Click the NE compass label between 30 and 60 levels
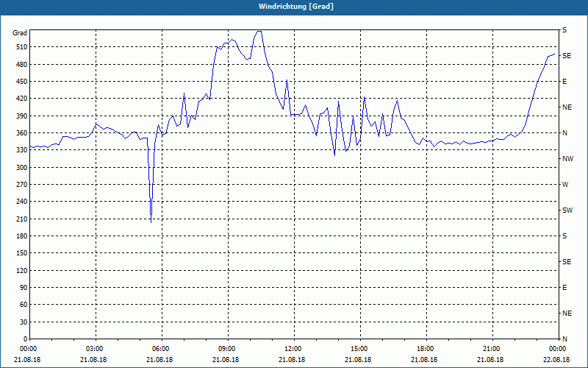 tap(567, 314)
